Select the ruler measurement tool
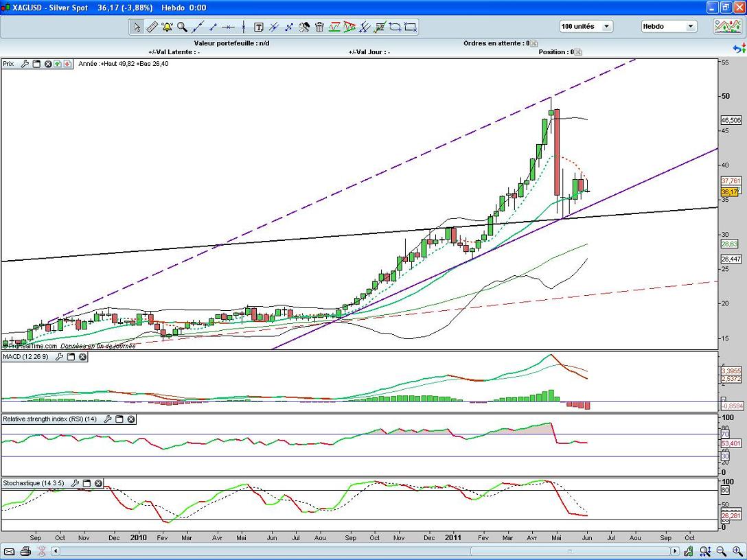 pyautogui.click(x=152, y=27)
